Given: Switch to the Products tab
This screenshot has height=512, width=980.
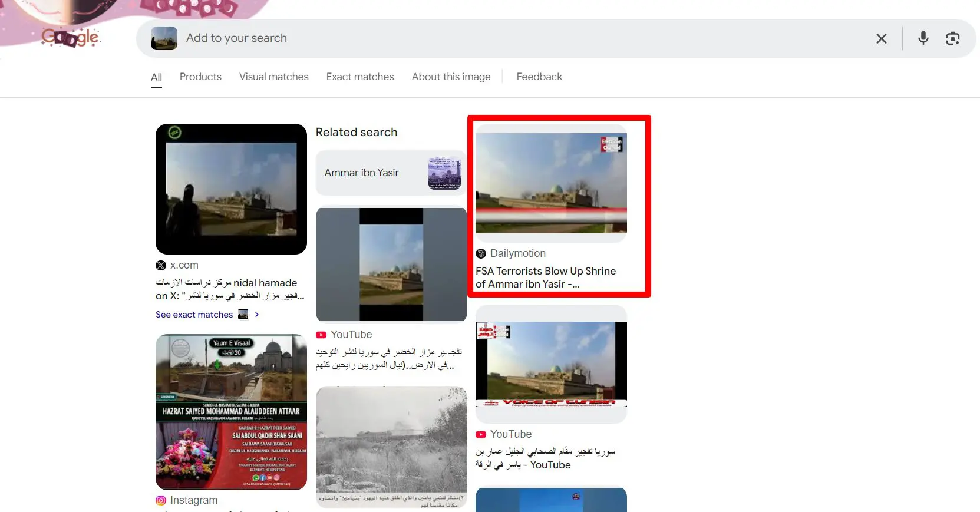Looking at the screenshot, I should [x=200, y=77].
